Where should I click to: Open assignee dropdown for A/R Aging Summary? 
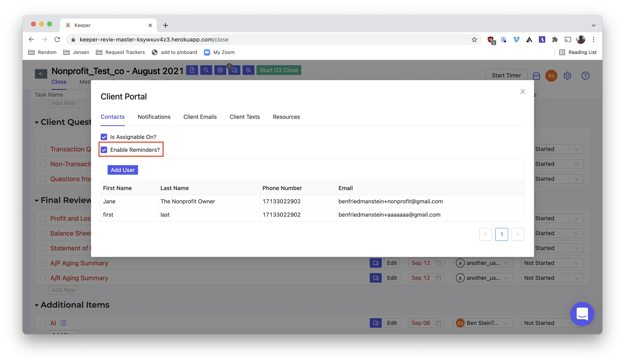point(483,278)
